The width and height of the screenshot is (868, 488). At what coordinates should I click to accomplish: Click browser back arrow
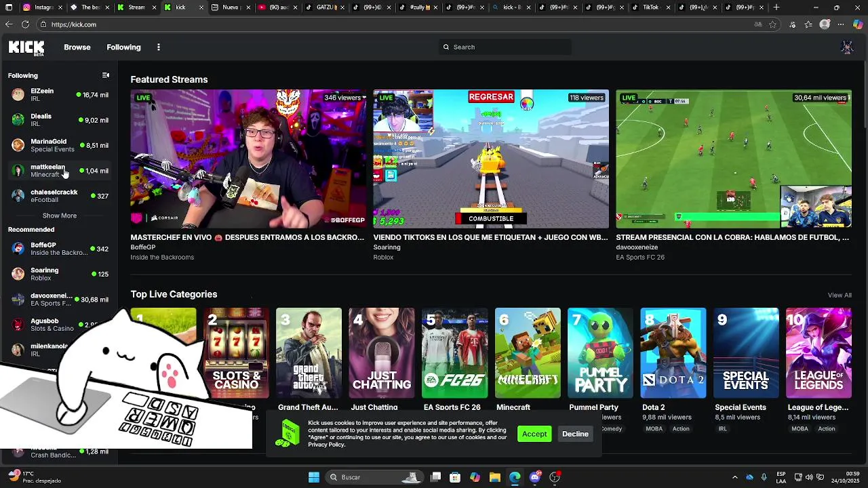(9, 24)
